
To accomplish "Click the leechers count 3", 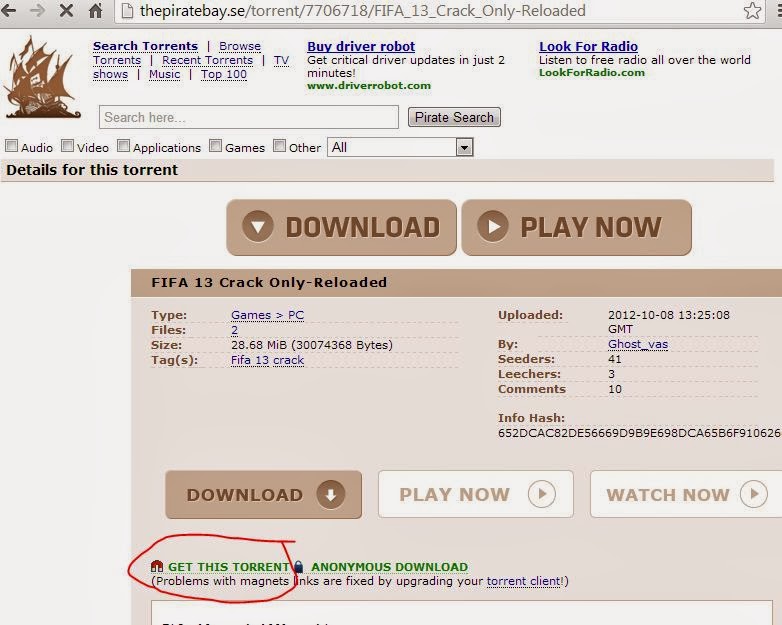I will (611, 374).
